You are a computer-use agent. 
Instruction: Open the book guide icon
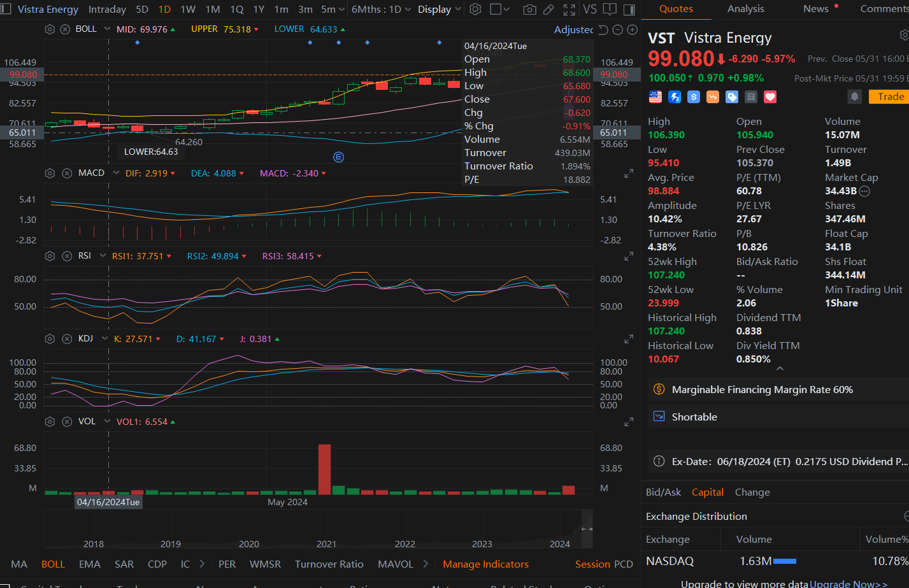(610, 9)
